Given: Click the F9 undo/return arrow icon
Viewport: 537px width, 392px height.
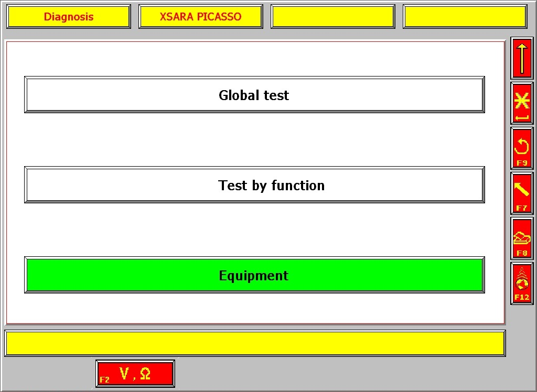Looking at the screenshot, I should tap(522, 148).
